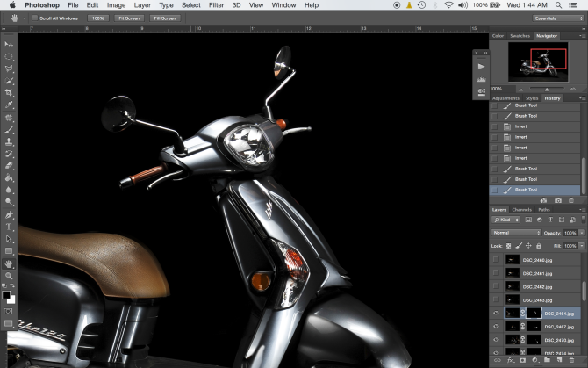Select the Move tool in toolbar
Viewport: 588px width, 368px height.
pyautogui.click(x=9, y=44)
